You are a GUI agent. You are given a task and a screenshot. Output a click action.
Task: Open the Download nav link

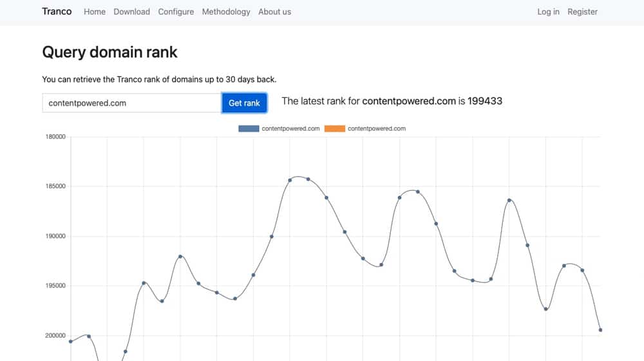(131, 12)
